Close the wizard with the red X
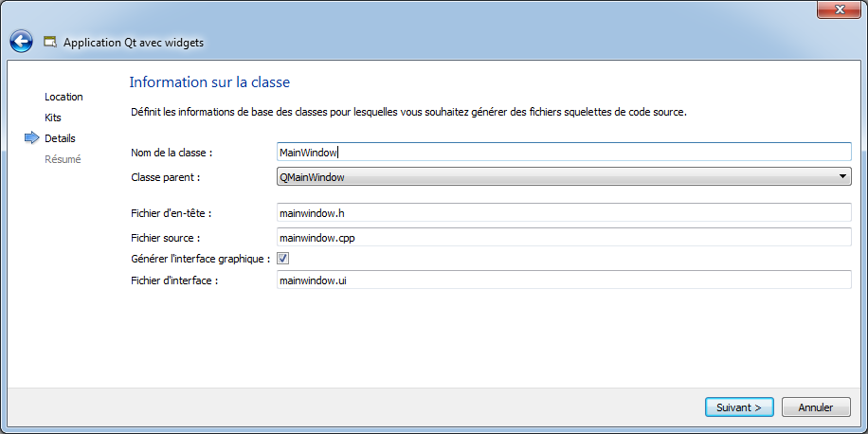 (840, 9)
